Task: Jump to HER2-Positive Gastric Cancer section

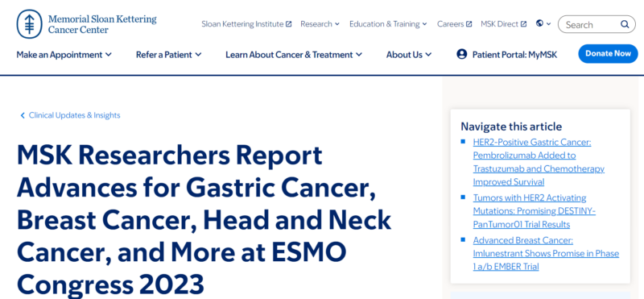Action: [x=539, y=162]
